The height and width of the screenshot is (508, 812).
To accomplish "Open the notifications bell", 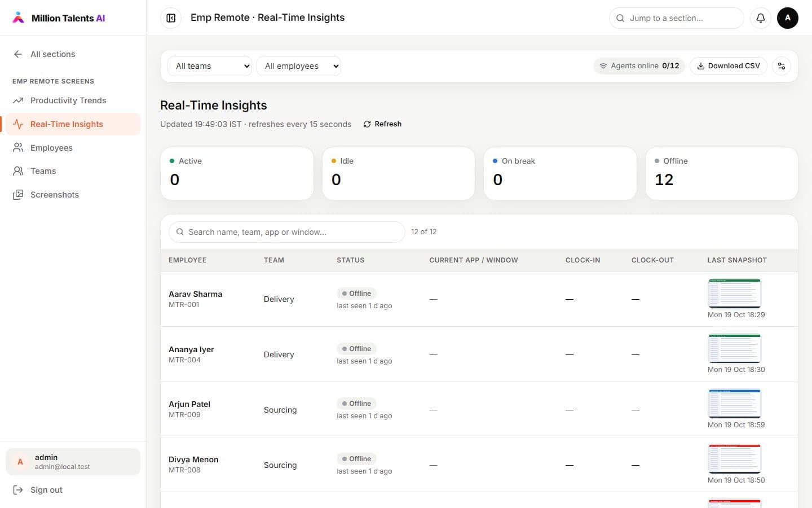I will (760, 18).
